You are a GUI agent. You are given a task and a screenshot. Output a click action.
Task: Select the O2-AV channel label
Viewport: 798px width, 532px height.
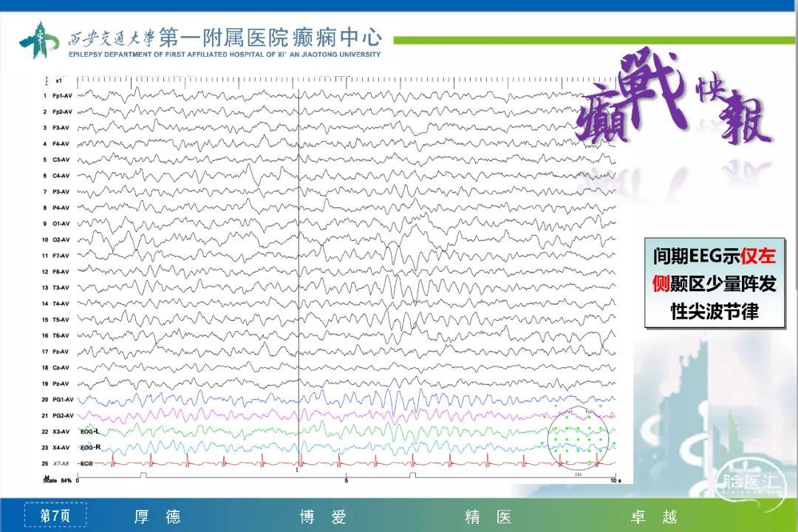[x=58, y=239]
